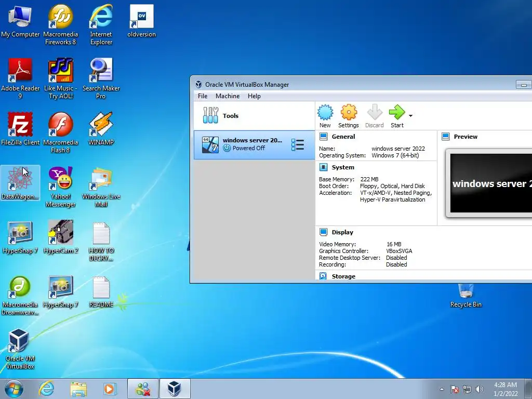
Task: Select the Yahoo! Messenger desktop icon
Action: 60,187
